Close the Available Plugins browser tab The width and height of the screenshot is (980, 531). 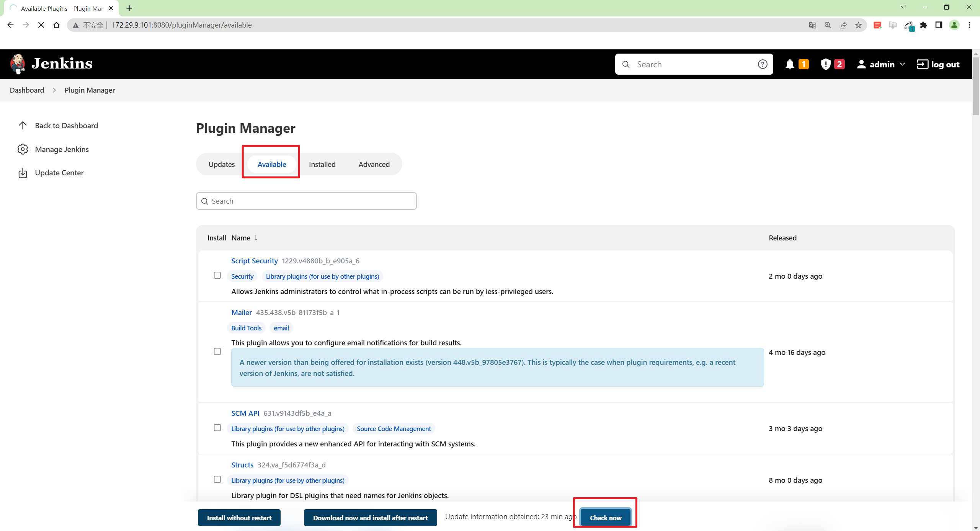[111, 8]
